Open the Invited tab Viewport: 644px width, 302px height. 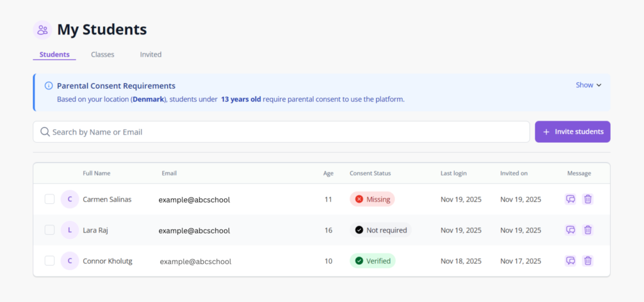pos(151,55)
